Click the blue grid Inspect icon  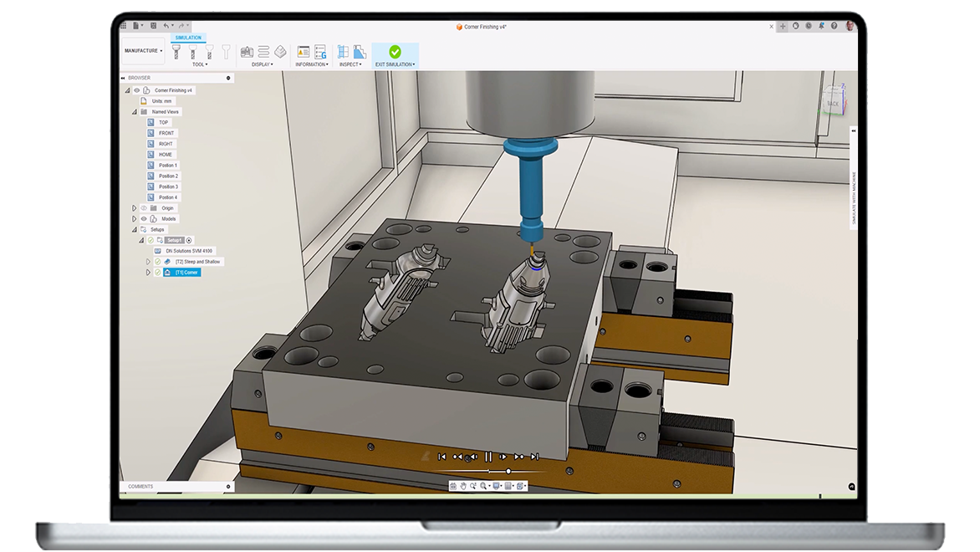point(343,52)
